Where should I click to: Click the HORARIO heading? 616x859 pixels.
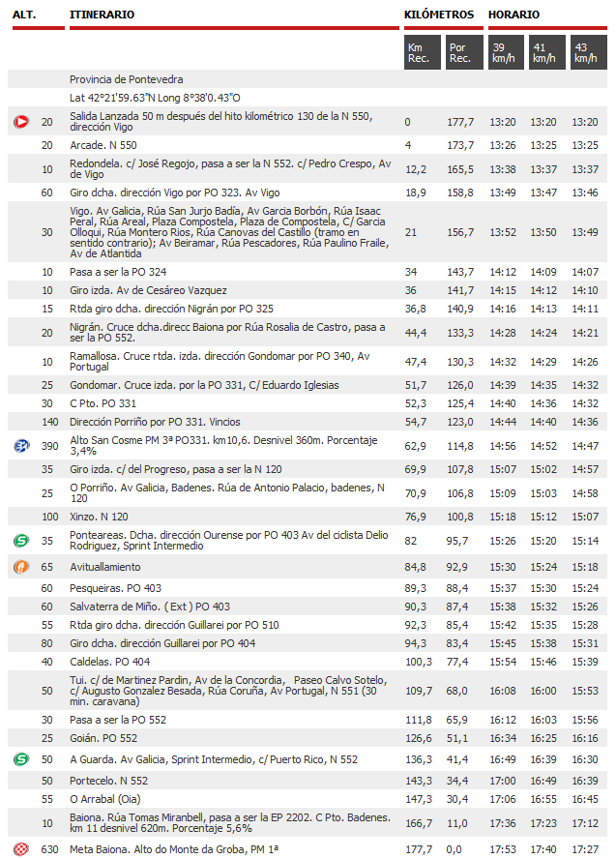(x=513, y=15)
